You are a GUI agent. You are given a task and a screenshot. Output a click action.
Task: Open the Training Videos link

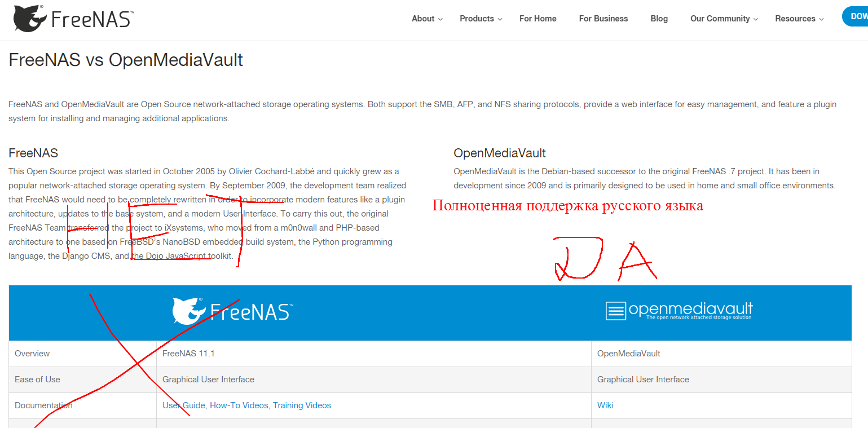tap(302, 405)
